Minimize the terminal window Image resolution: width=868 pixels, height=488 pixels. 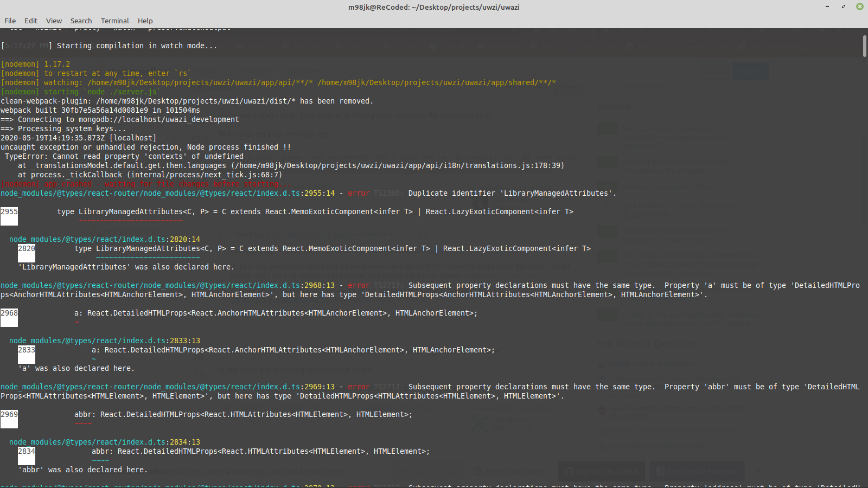tap(827, 7)
